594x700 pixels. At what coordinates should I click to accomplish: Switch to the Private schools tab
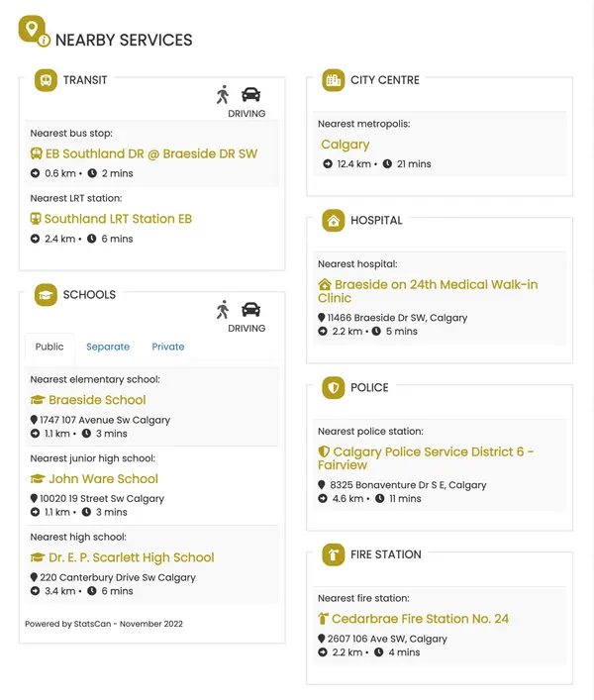point(167,347)
